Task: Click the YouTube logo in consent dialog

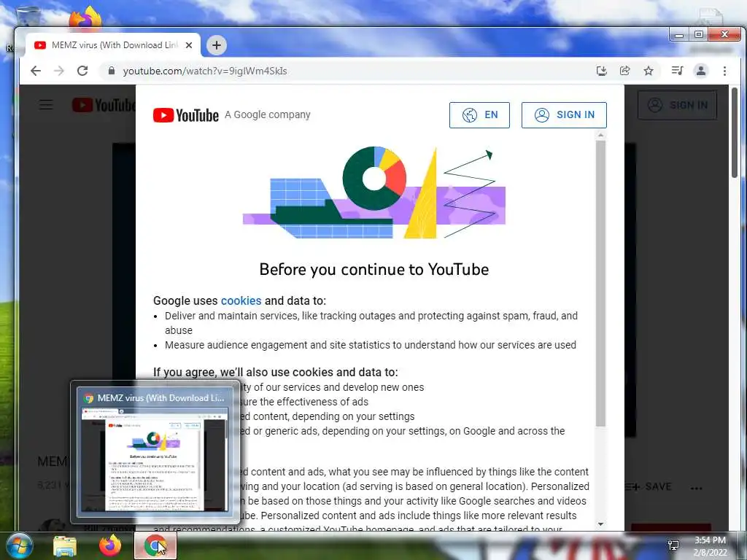Action: 186,115
